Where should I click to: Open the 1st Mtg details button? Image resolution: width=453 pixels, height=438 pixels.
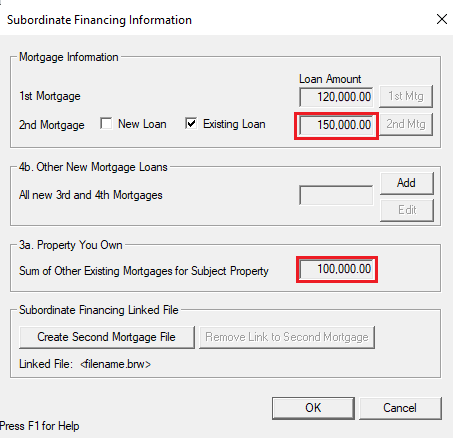pos(406,96)
